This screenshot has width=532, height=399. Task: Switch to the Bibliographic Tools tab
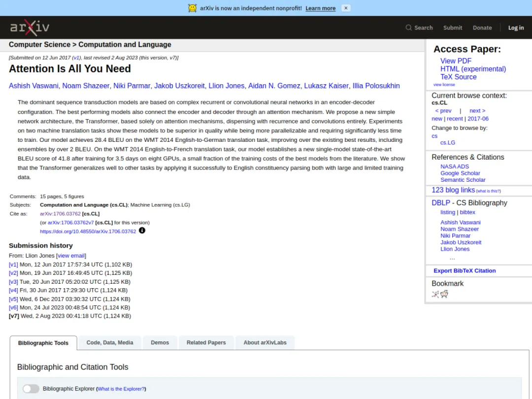pyautogui.click(x=43, y=343)
